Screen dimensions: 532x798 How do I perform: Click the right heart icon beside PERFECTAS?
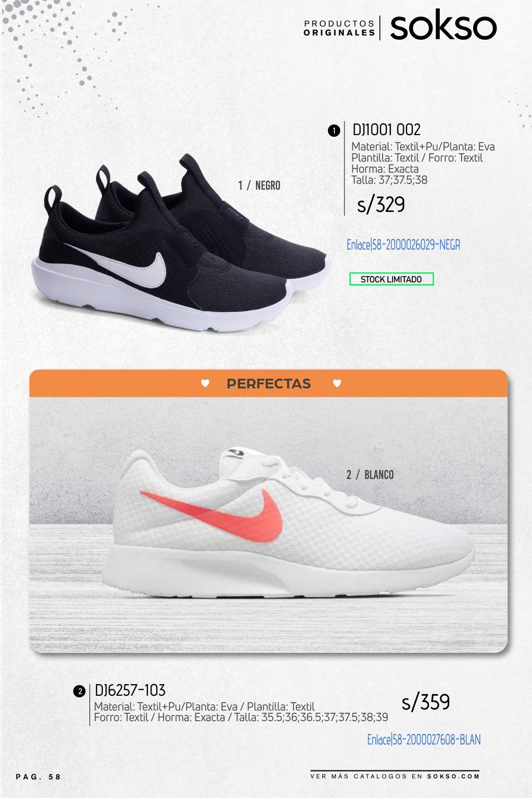[x=337, y=383]
